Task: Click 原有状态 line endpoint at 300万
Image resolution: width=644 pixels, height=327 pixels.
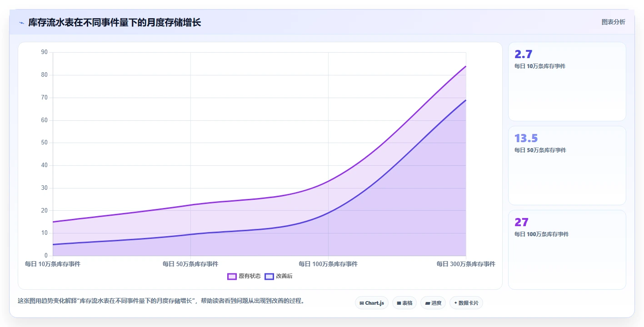Action: coord(466,66)
